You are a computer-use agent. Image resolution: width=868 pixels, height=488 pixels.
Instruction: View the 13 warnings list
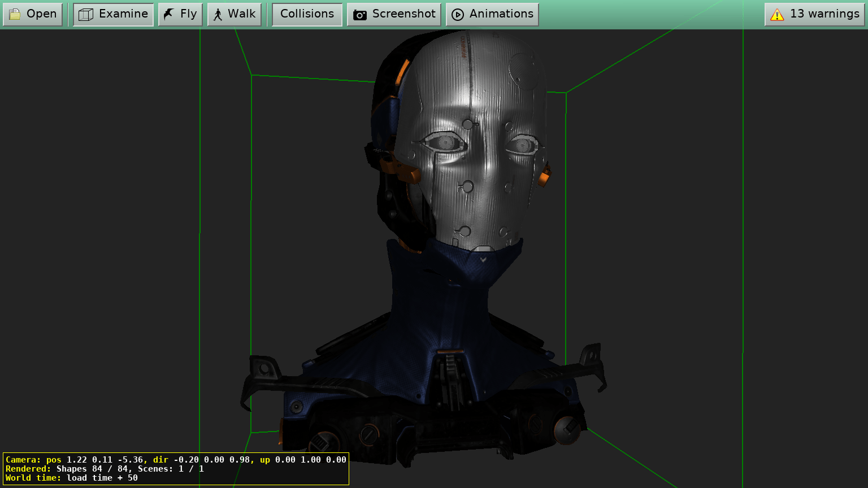[814, 14]
